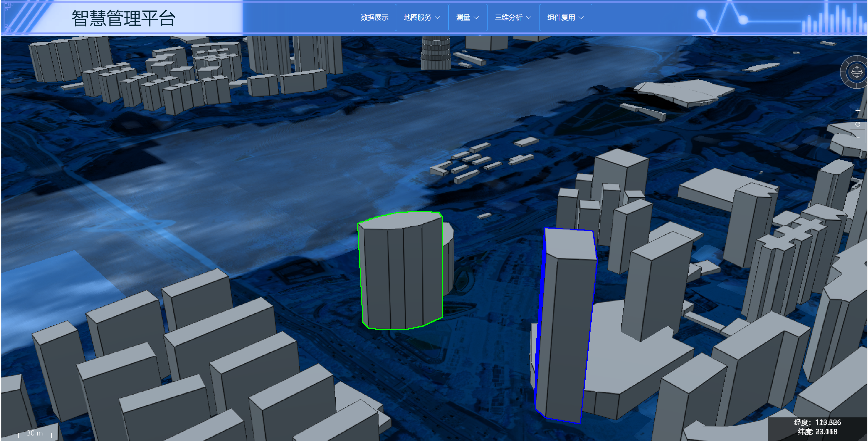Screen dimensions: 868x441
Task: Open the 数据展示 menu item
Action: tap(374, 18)
